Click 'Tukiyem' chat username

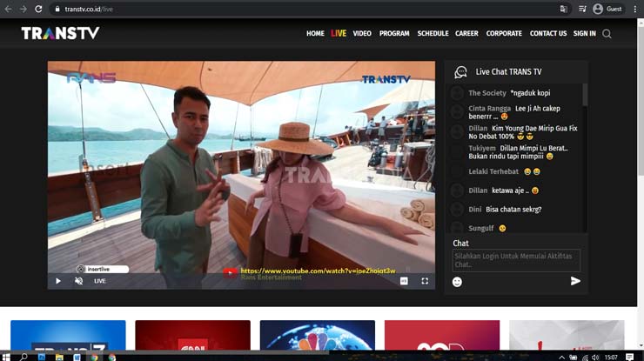coord(482,148)
